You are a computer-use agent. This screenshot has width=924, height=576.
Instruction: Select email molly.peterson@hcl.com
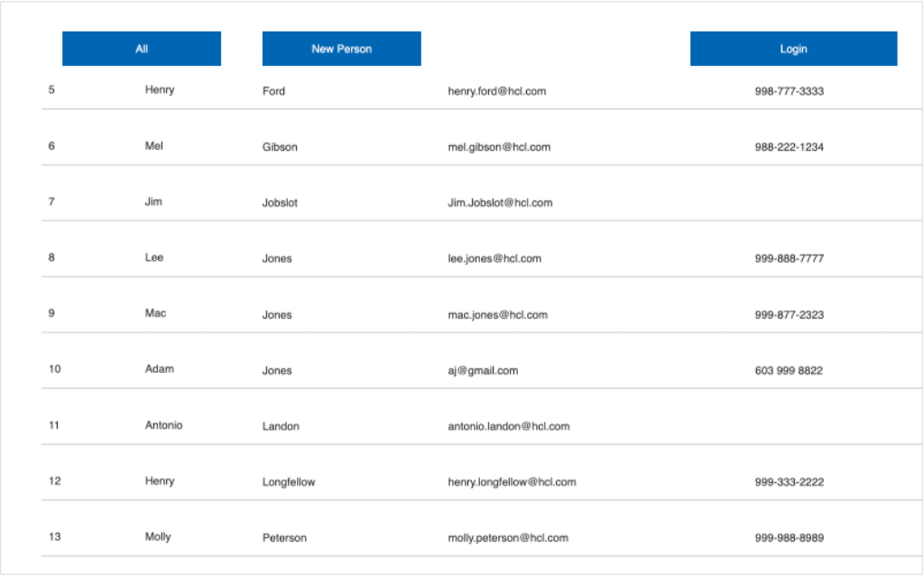point(508,538)
